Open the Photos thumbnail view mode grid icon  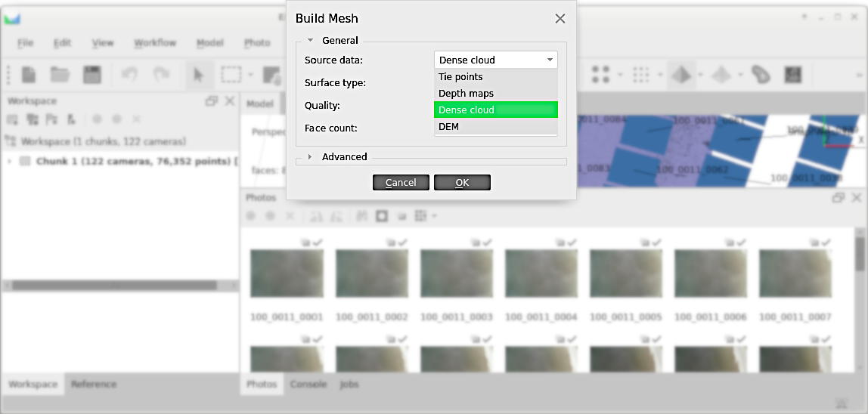(420, 216)
